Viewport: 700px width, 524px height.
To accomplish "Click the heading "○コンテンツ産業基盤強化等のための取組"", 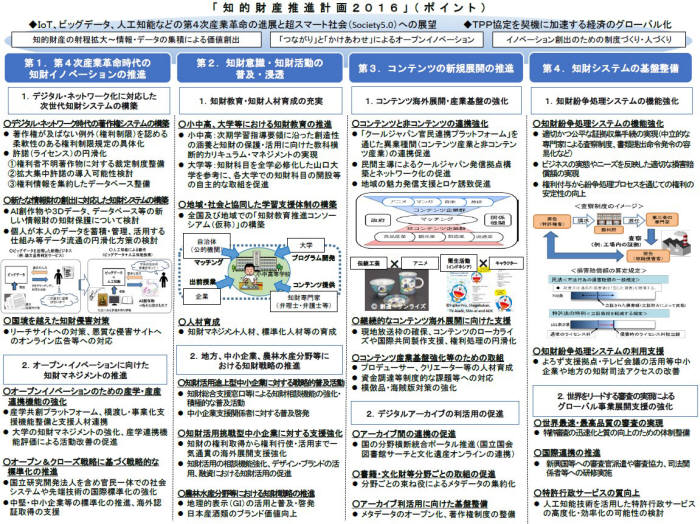I will pos(428,358).
